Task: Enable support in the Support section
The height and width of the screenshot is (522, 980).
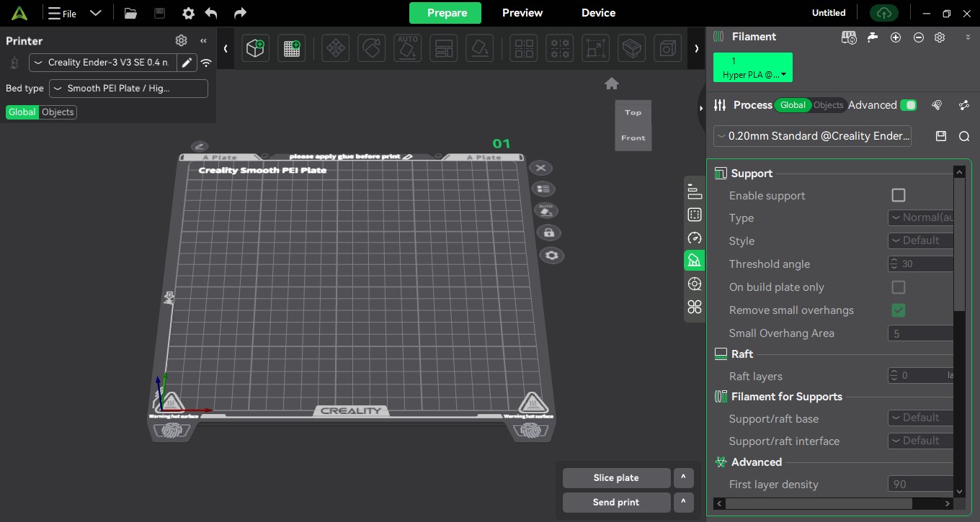Action: pyautogui.click(x=899, y=194)
